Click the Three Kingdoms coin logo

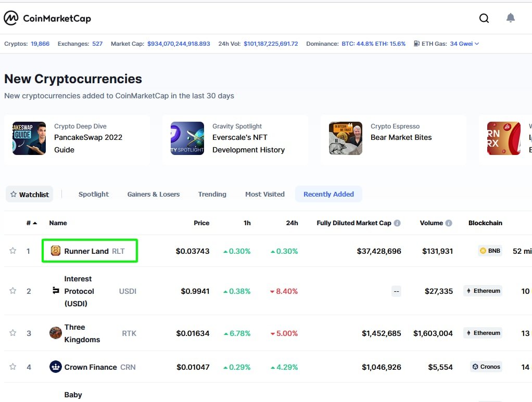[55, 333]
